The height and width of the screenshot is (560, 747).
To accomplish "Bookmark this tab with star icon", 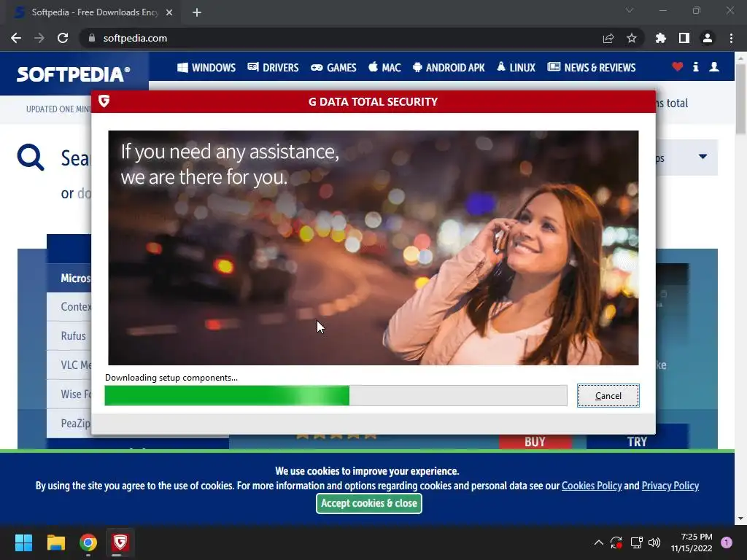I will (x=631, y=38).
